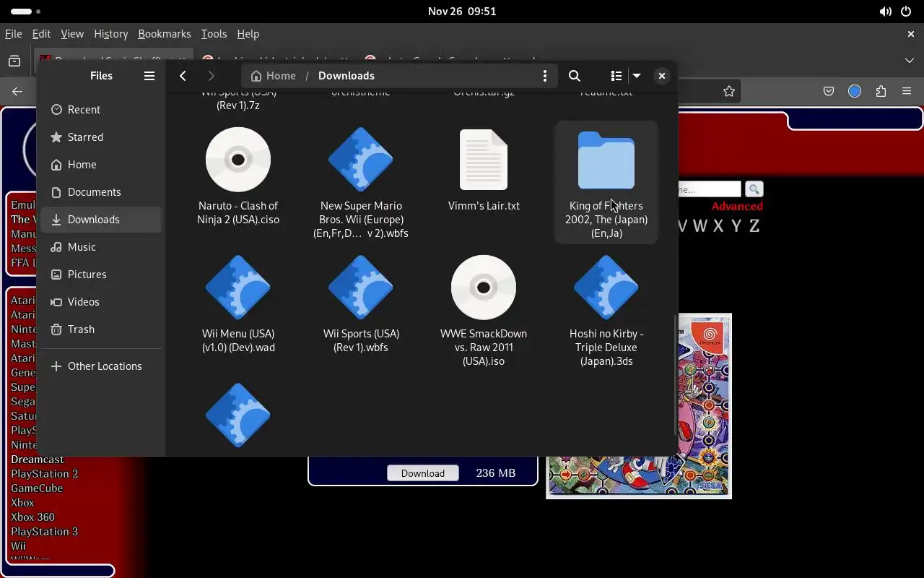This screenshot has width=924, height=578.
Task: Open Firefox Bookmarks menu
Action: (x=164, y=34)
